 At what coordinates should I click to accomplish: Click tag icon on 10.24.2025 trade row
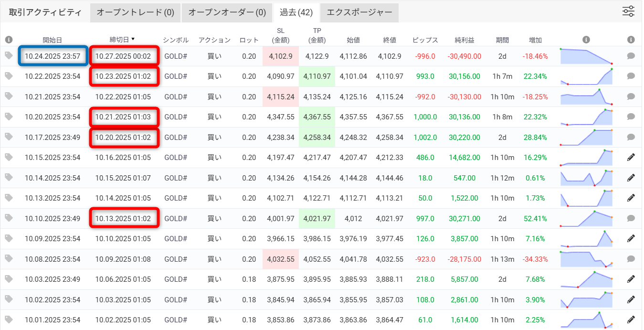pyautogui.click(x=9, y=55)
